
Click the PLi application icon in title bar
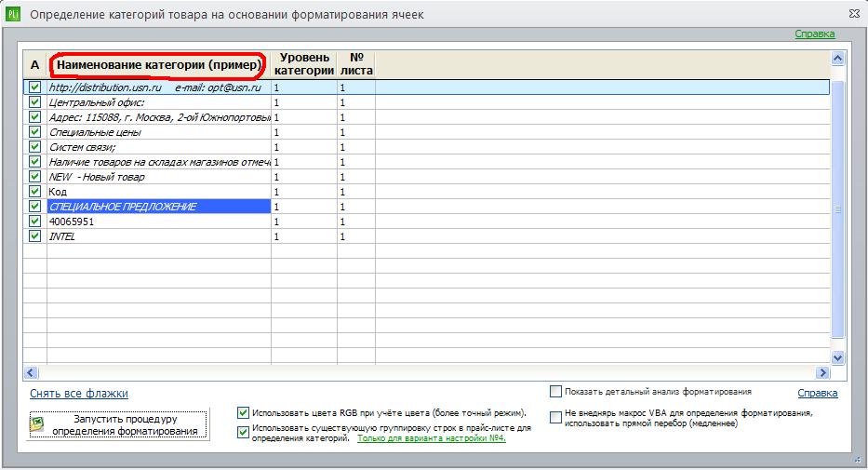click(12, 14)
